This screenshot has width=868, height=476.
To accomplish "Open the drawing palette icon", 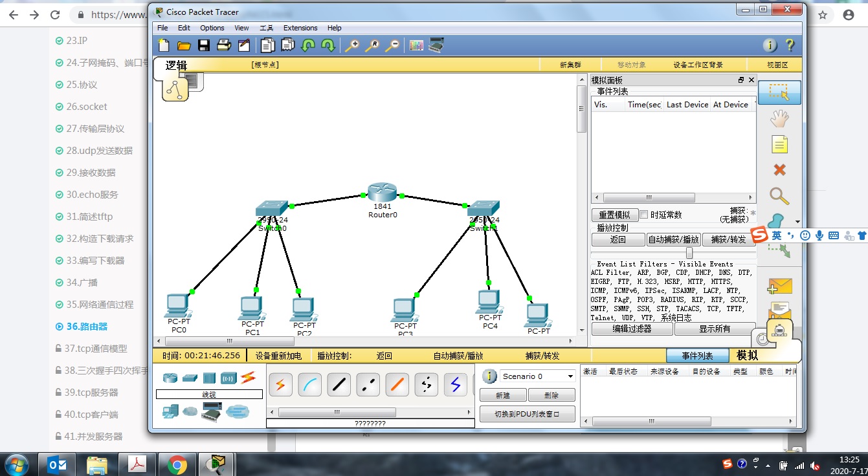I will pos(416,45).
